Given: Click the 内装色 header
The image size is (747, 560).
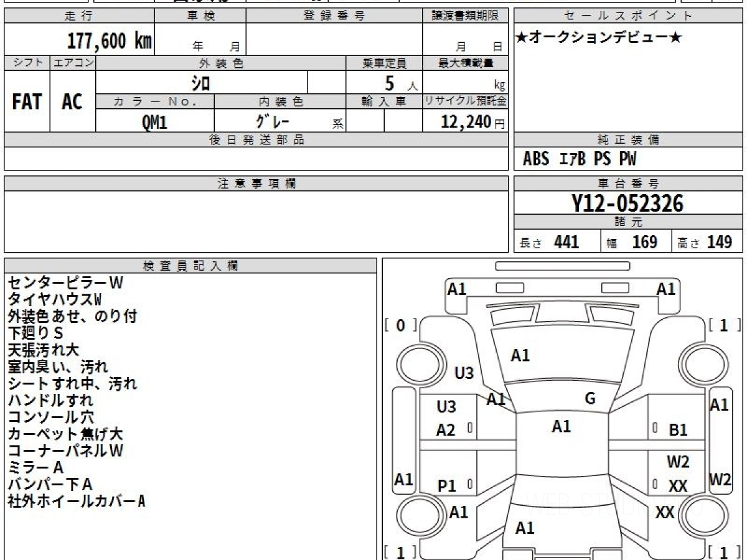Looking at the screenshot, I should click(x=280, y=101).
